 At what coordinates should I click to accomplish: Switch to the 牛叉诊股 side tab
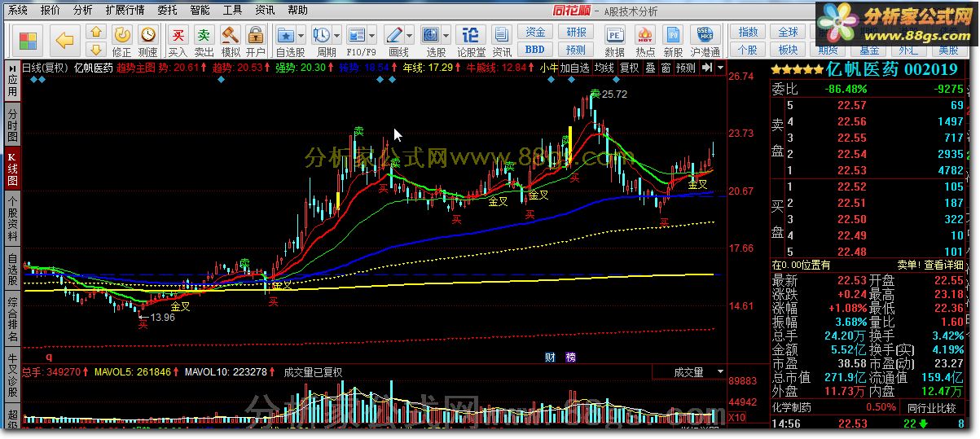[12, 375]
